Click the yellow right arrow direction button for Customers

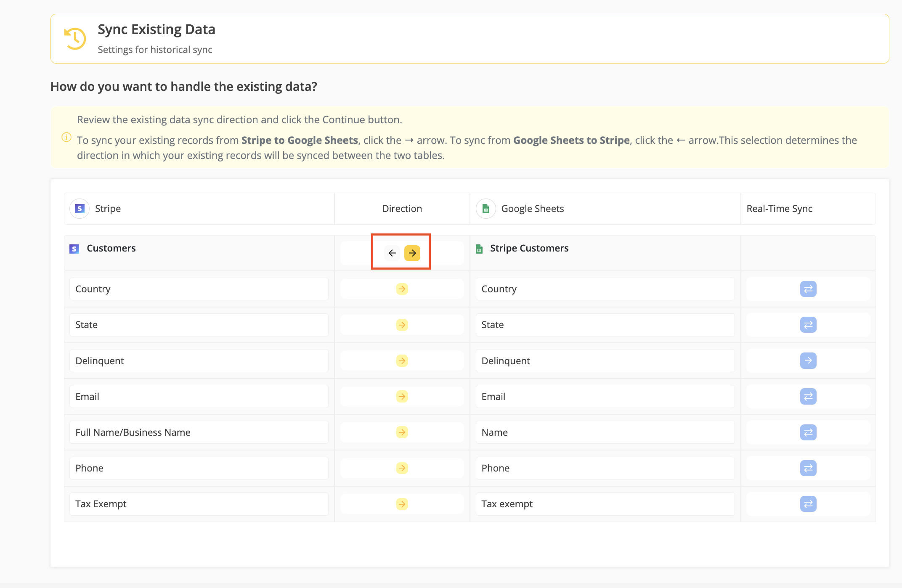(x=412, y=253)
